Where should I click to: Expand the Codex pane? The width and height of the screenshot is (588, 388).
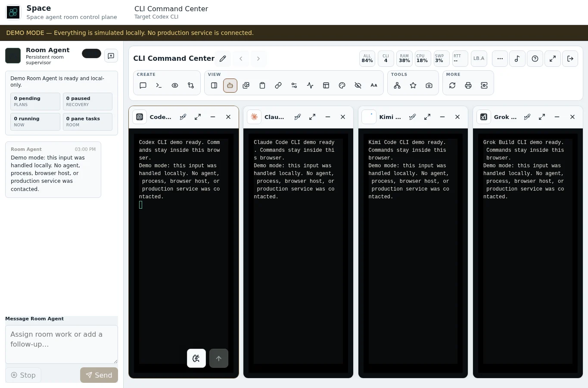click(198, 117)
